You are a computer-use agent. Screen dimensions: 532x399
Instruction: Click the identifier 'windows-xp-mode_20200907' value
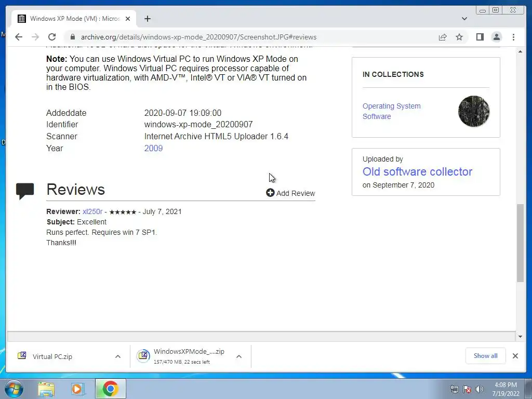point(198,125)
